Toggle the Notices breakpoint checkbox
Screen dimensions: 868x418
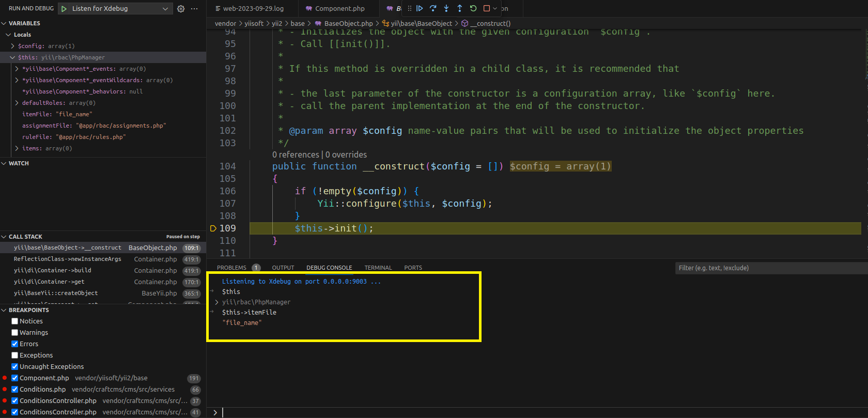tap(15, 321)
